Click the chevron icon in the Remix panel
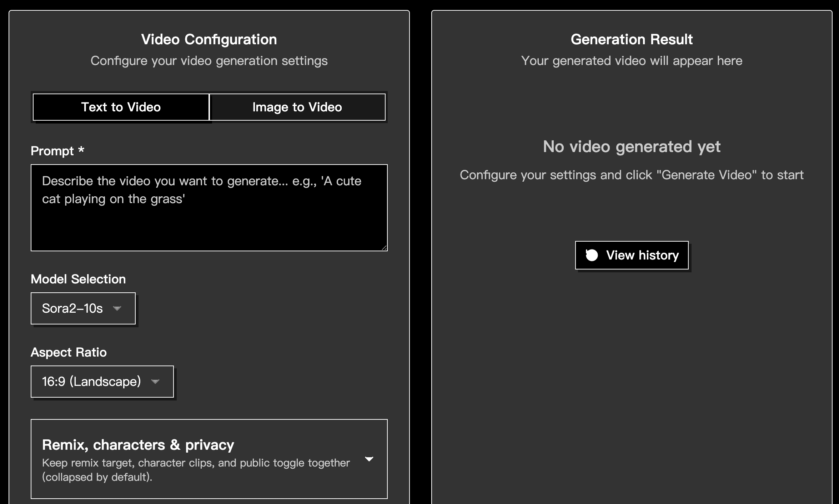The height and width of the screenshot is (504, 839). [x=369, y=459]
